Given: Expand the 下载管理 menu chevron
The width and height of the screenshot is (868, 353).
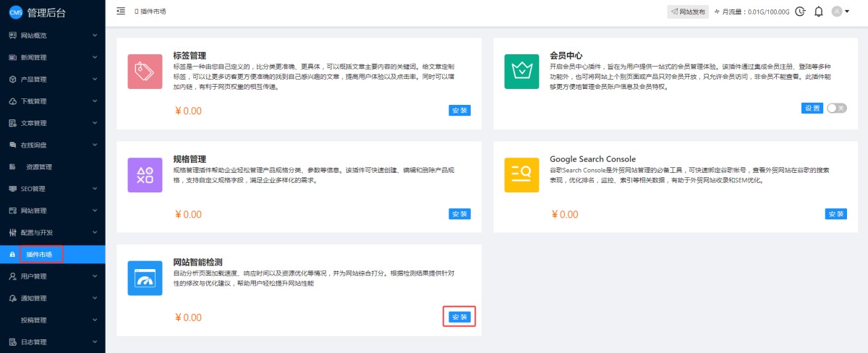Looking at the screenshot, I should click(95, 101).
